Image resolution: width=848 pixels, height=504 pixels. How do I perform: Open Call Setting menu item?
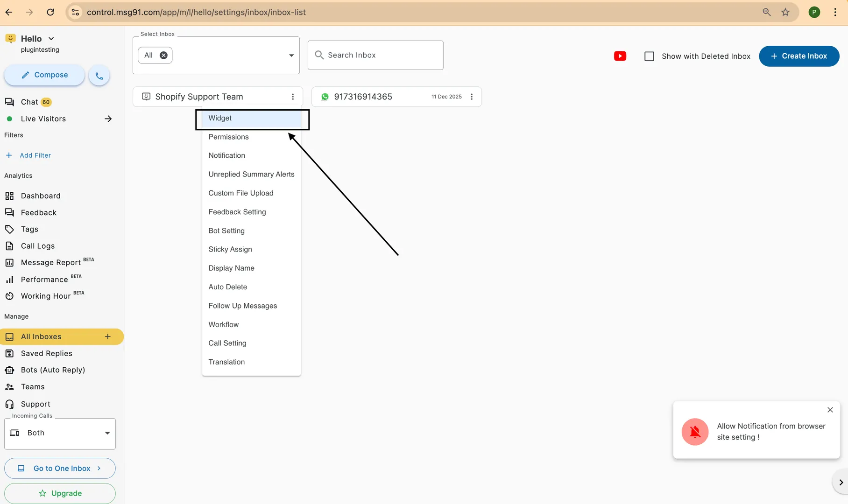click(251, 343)
